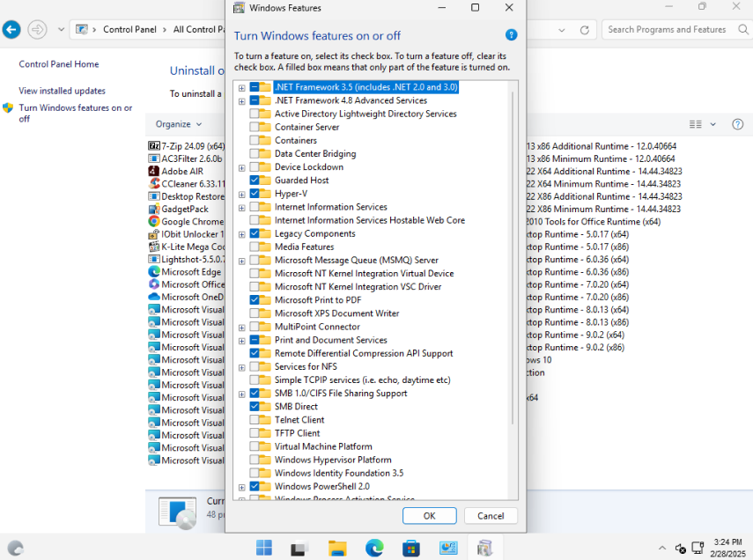This screenshot has width=753, height=560.
Task: Enable Telnet Client checkbox
Action: 254,420
